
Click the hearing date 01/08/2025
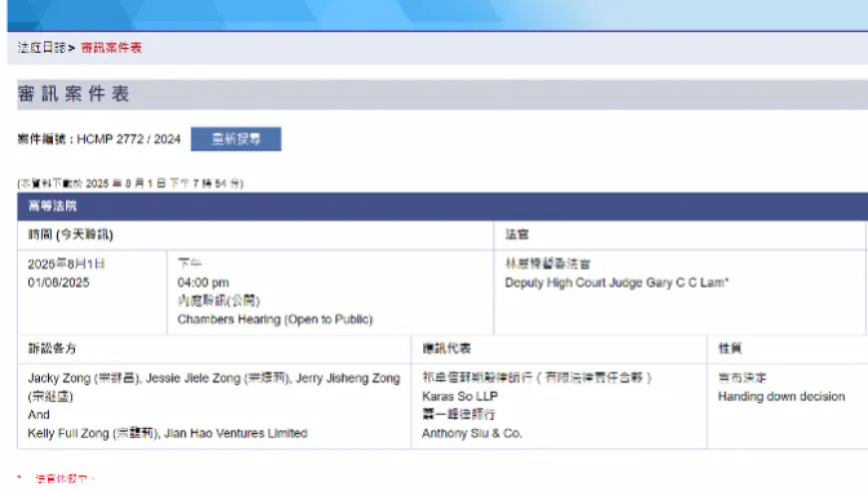[x=59, y=282]
